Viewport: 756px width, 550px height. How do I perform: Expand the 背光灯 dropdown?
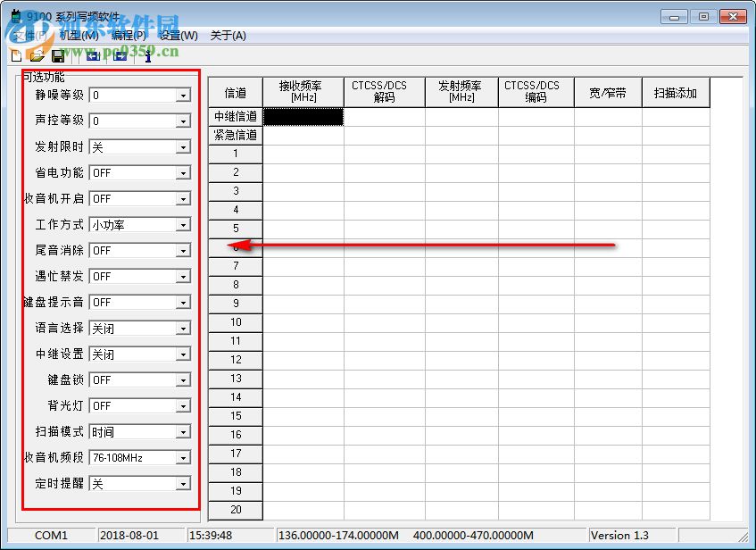click(x=183, y=406)
